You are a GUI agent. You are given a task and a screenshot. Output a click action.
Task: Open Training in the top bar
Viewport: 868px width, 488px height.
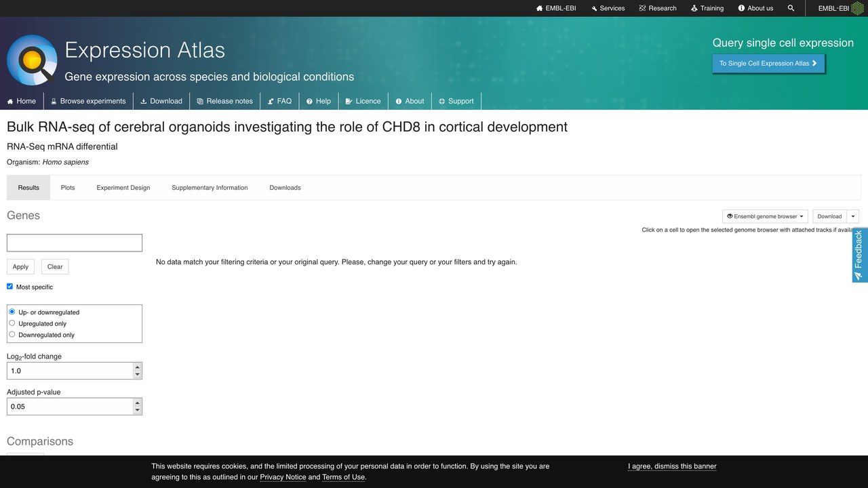click(x=707, y=8)
